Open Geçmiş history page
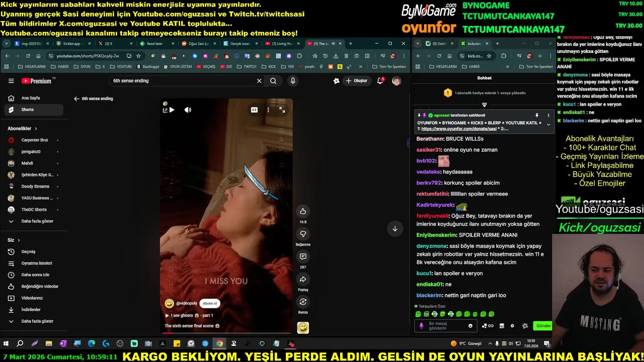 coord(33,251)
